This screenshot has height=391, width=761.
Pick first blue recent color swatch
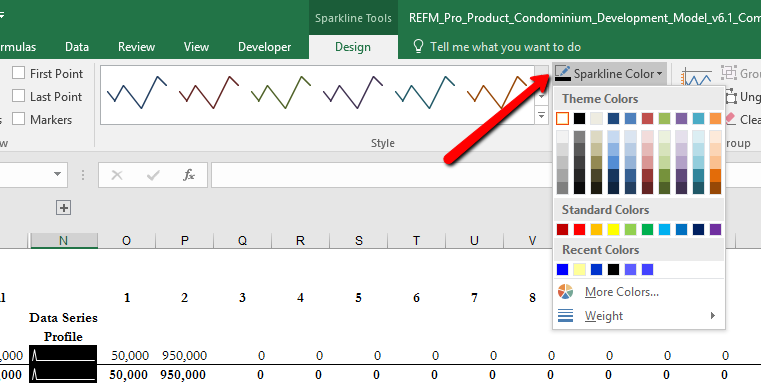coord(562,270)
